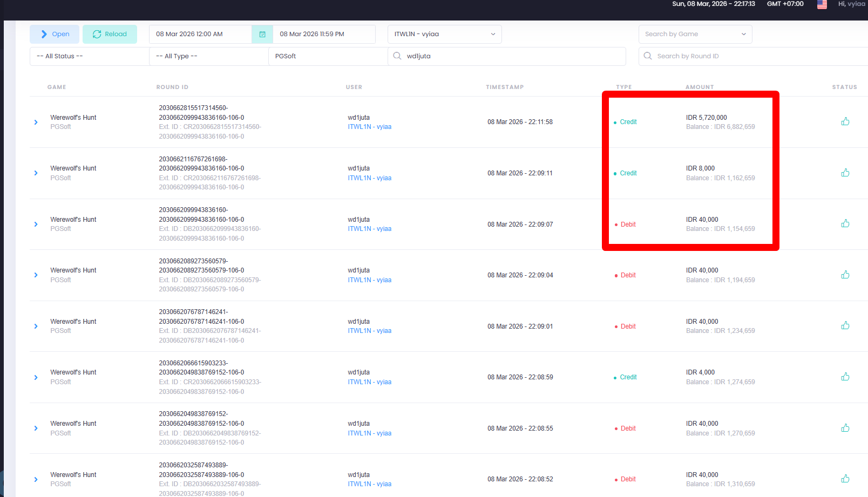Image resolution: width=868 pixels, height=497 pixels.
Task: Expand the row at 22:08:59
Action: coord(36,377)
